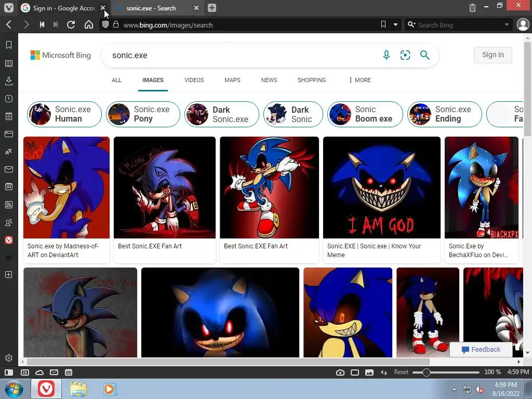The height and width of the screenshot is (399, 532).
Task: Toggle the panel visibility button
Action: click(x=9, y=372)
